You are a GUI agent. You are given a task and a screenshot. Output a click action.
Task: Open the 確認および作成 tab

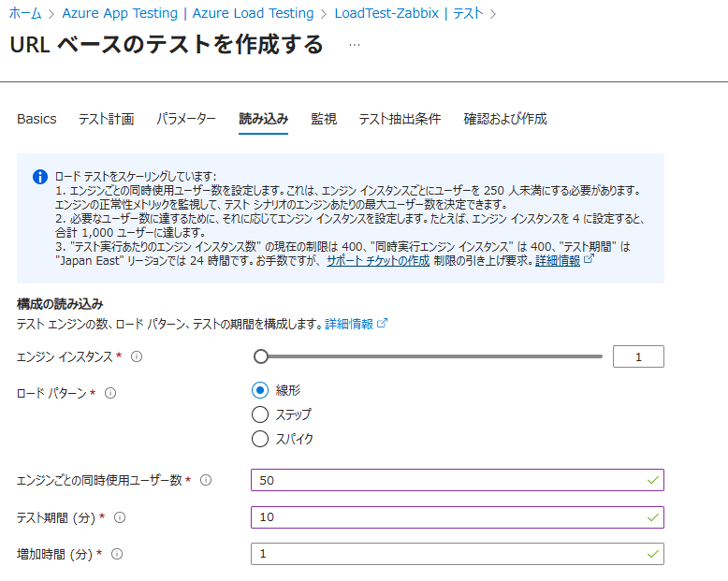(x=505, y=119)
